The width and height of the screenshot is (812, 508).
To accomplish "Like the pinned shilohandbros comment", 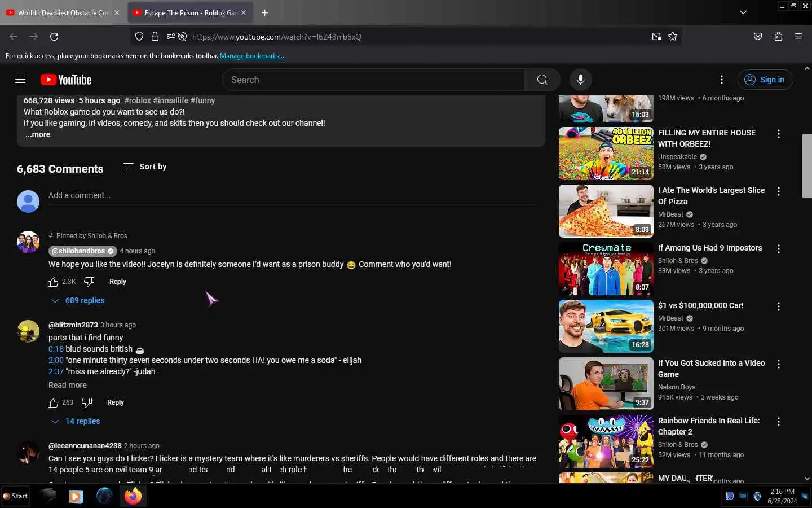I will click(x=53, y=282).
